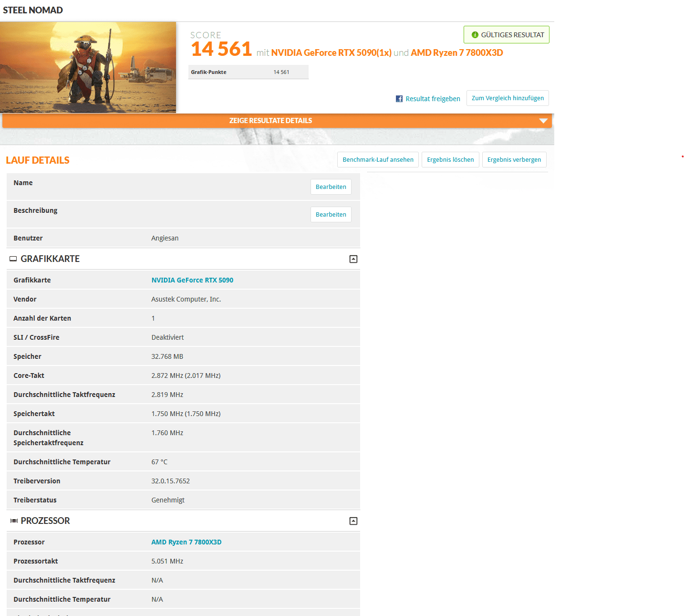This screenshot has width=684, height=616.
Task: Click the orange AMD Ryzen 7 7800X3D title text
Action: [x=457, y=53]
